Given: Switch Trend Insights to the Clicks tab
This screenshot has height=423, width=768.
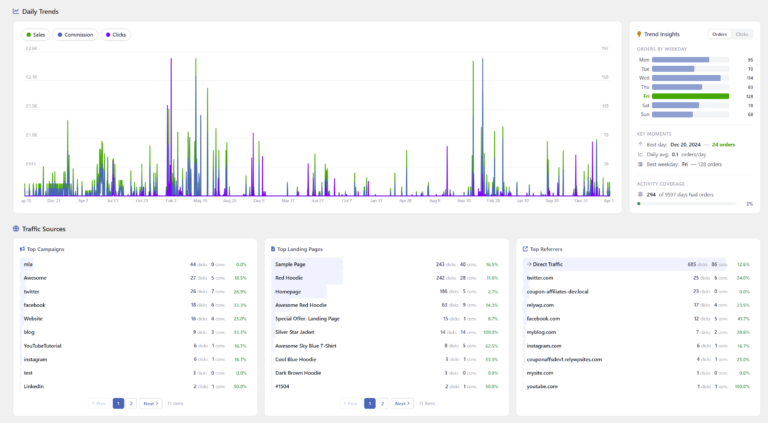Looking at the screenshot, I should pyautogui.click(x=742, y=34).
